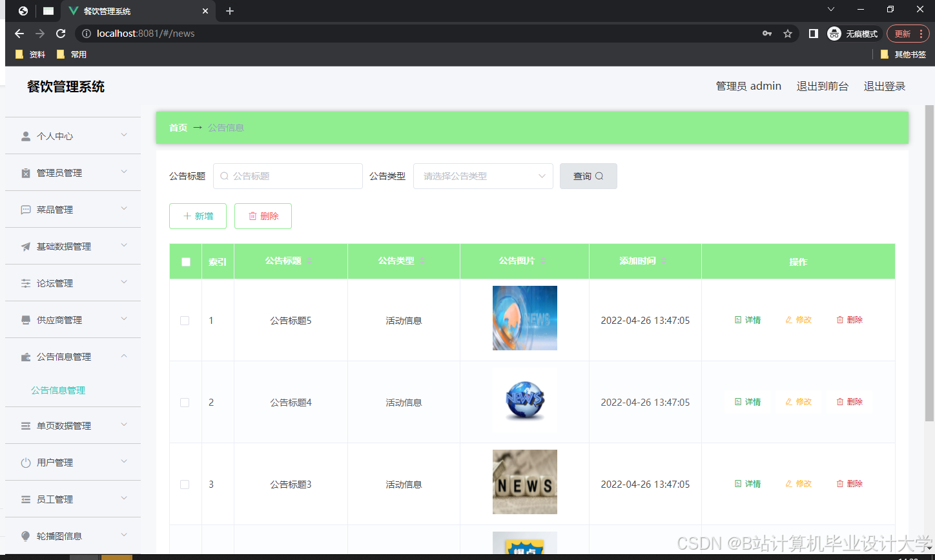View 详情 for 公告标题3
The image size is (935, 560).
coord(748,484)
